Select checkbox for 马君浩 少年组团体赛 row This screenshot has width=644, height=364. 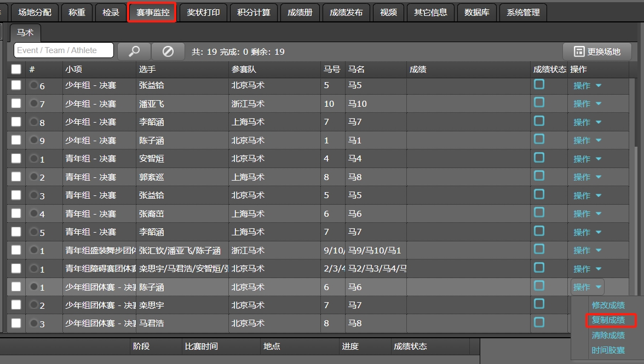pyautogui.click(x=16, y=323)
